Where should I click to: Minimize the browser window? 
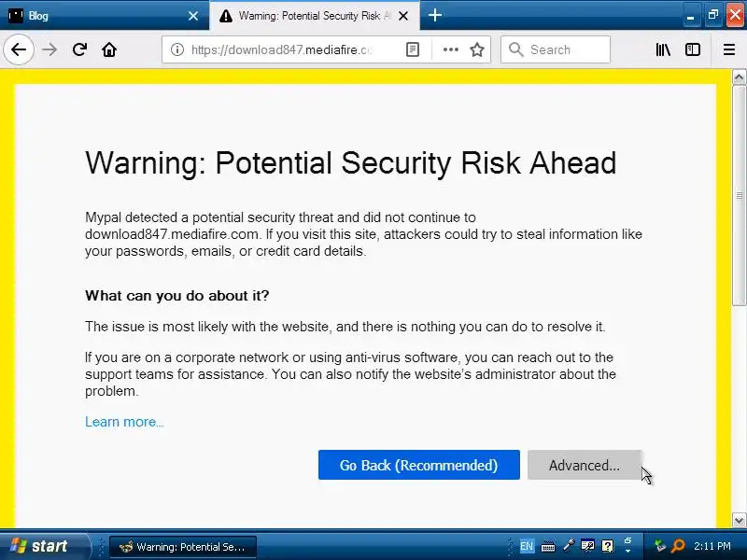coord(690,16)
